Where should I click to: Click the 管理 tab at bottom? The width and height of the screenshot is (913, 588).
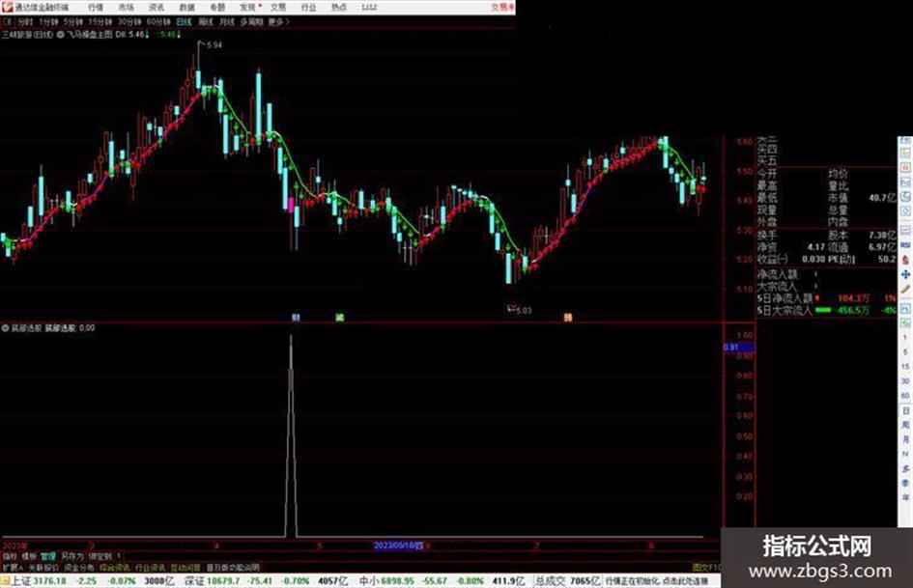pyautogui.click(x=47, y=556)
